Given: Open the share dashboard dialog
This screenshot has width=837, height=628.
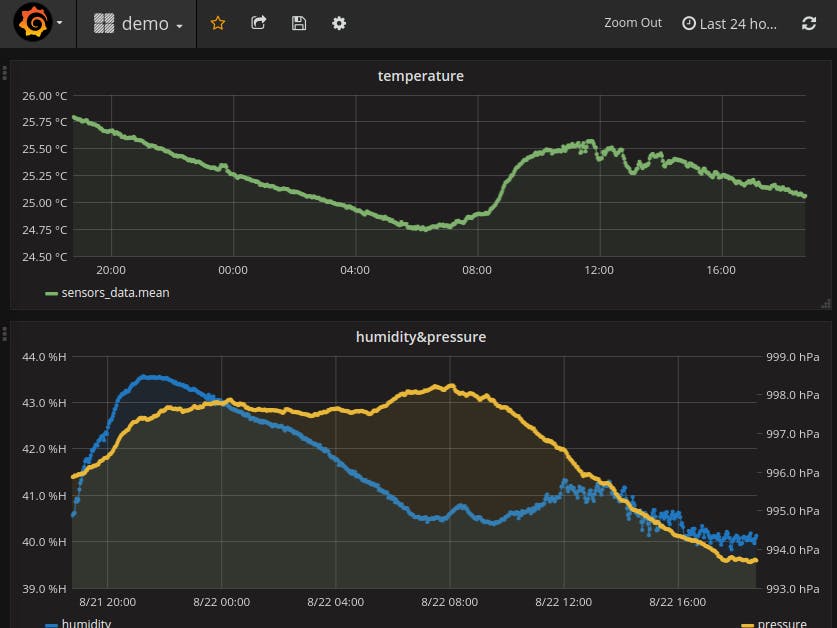Looking at the screenshot, I should (x=258, y=22).
